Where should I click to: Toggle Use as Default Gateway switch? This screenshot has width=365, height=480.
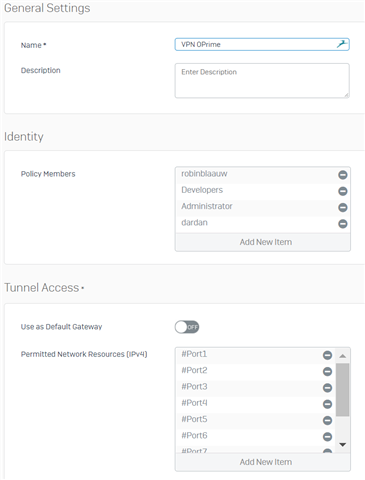pos(187,327)
